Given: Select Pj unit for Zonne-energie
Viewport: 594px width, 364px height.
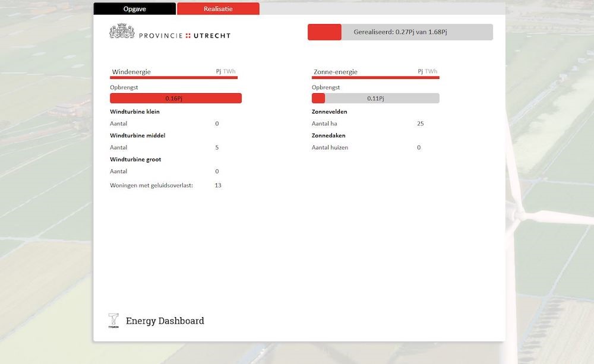Looking at the screenshot, I should (421, 71).
